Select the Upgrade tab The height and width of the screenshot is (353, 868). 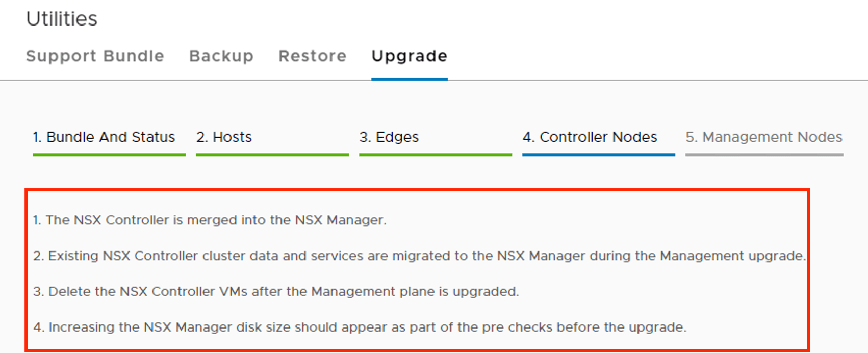[409, 56]
